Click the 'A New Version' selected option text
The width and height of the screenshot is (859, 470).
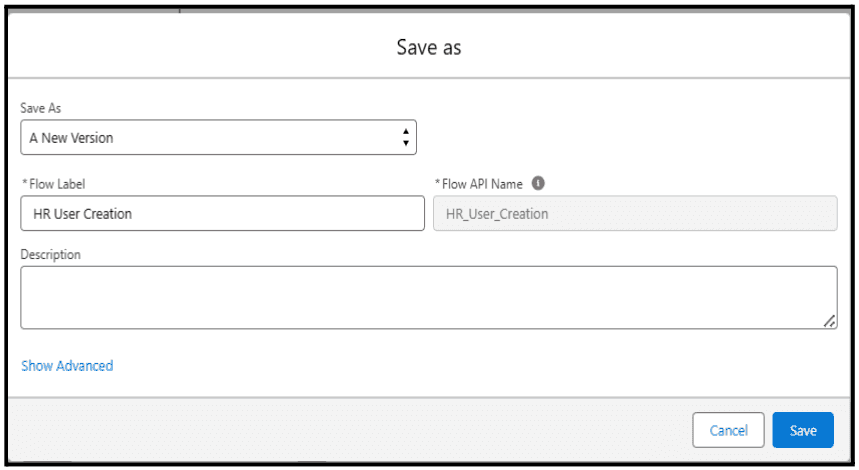pyautogui.click(x=71, y=138)
